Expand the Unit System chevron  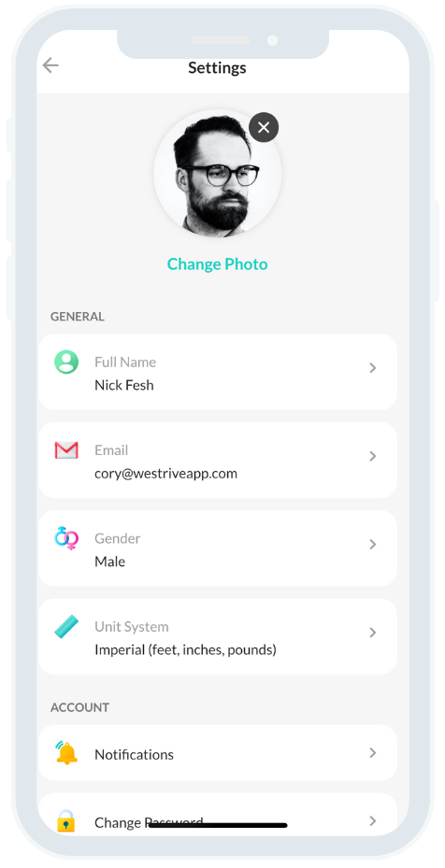click(x=373, y=633)
